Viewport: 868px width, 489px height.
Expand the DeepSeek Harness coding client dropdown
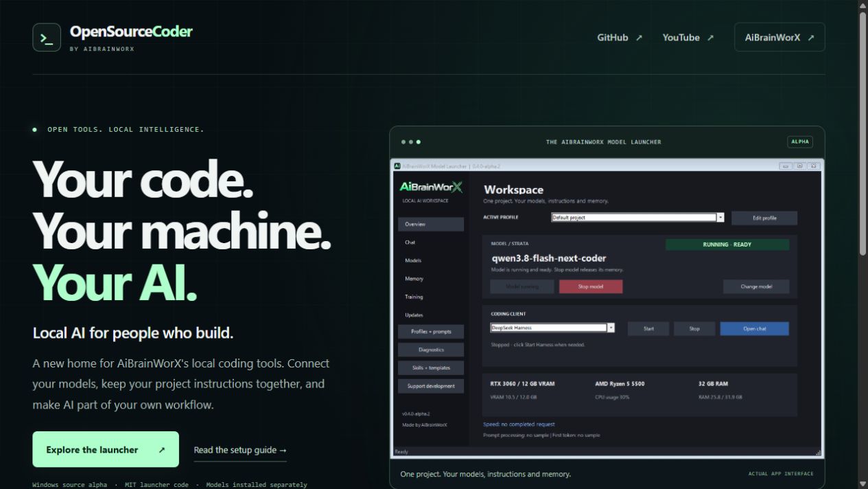click(x=611, y=328)
